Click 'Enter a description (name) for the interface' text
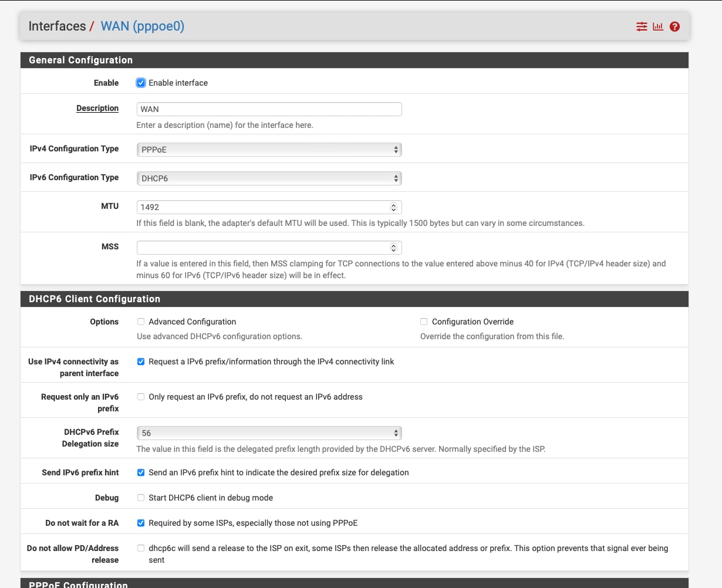The image size is (722, 588). pos(225,125)
